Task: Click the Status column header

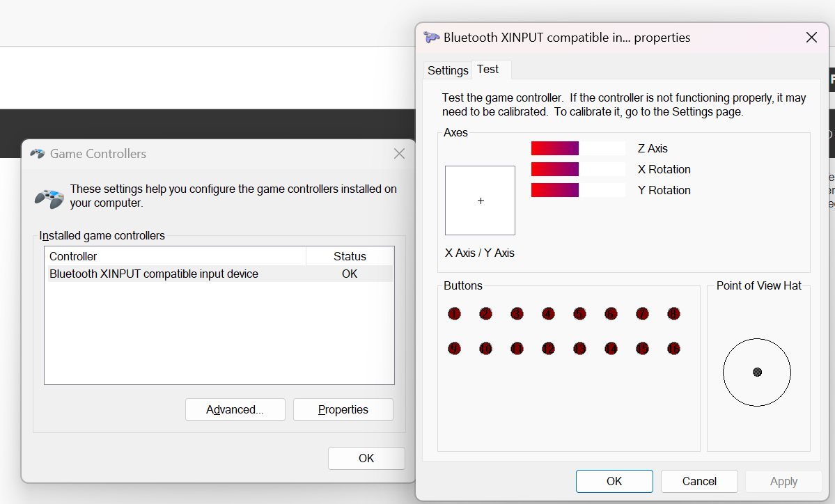Action: tap(350, 256)
